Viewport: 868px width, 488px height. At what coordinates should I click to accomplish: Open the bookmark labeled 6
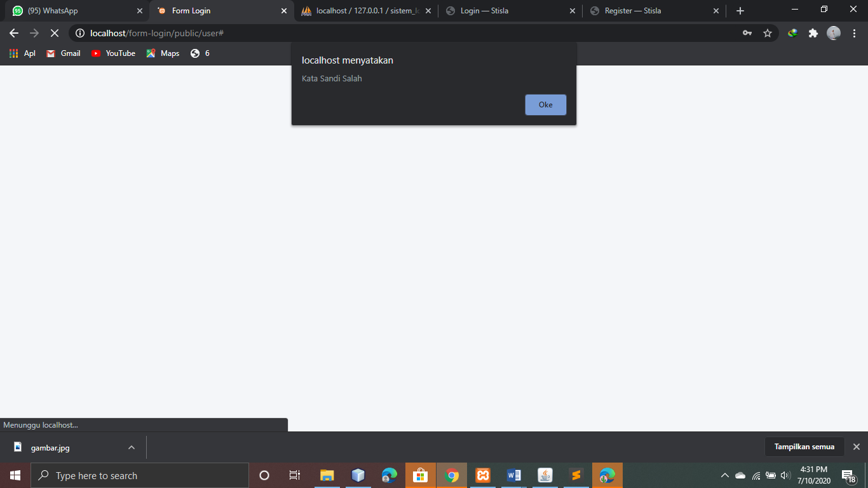tap(200, 53)
